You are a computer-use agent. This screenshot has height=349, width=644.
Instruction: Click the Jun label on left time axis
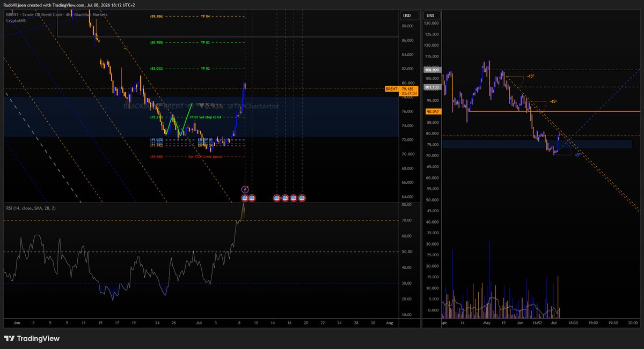(x=17, y=324)
